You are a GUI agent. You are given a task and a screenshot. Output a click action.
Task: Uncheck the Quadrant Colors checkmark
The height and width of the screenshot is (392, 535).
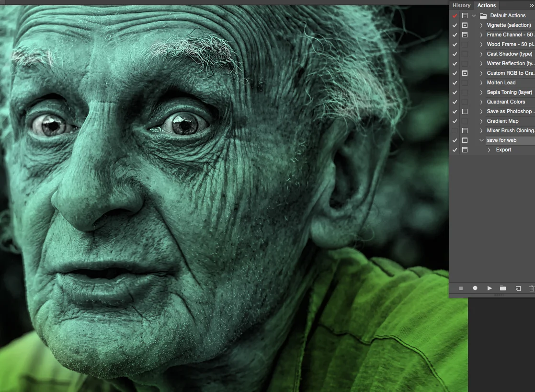pos(455,102)
